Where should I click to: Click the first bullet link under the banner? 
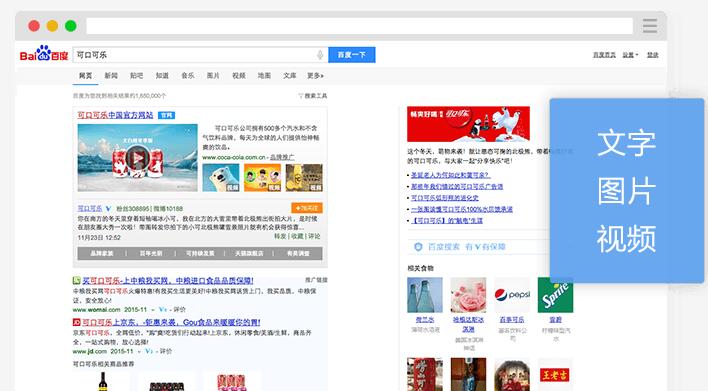pyautogui.click(x=450, y=175)
